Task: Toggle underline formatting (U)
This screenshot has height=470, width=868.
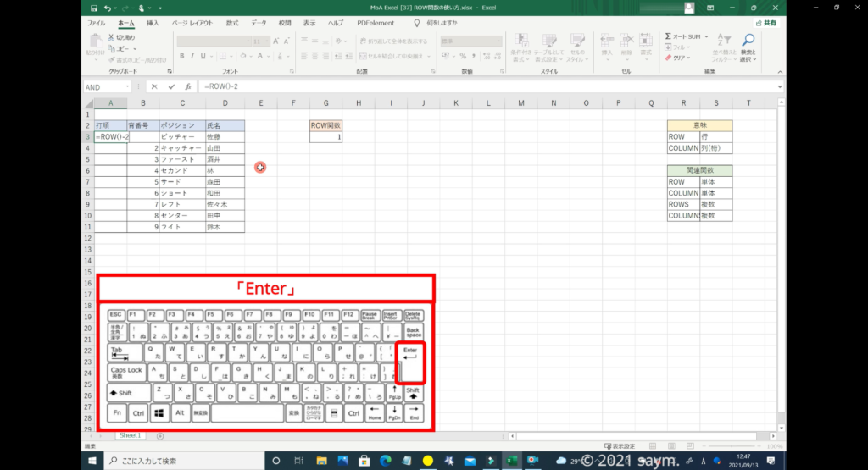Action: tap(203, 56)
